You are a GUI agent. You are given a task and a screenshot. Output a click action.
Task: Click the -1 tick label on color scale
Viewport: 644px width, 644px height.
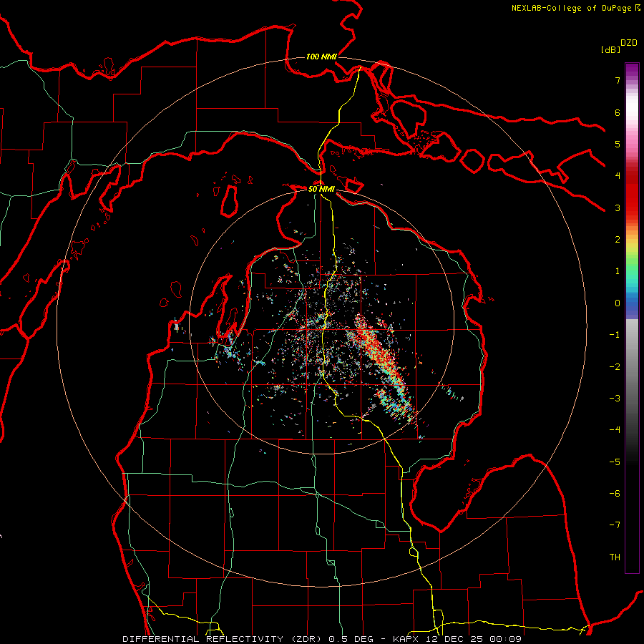[615, 335]
